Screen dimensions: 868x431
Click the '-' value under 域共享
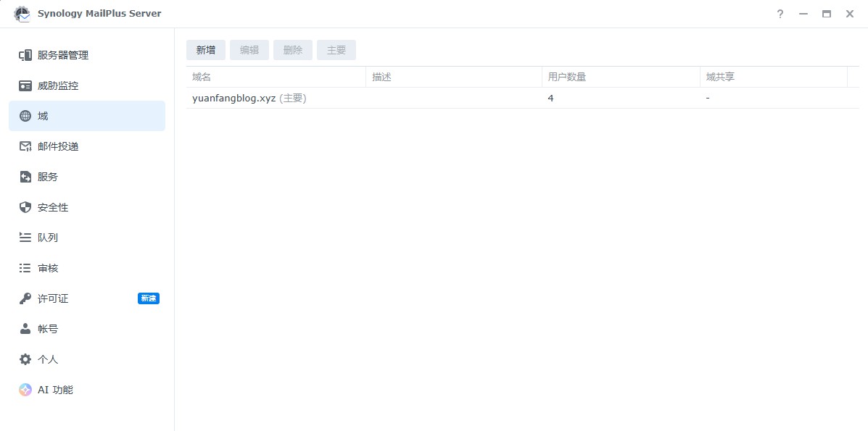click(708, 98)
